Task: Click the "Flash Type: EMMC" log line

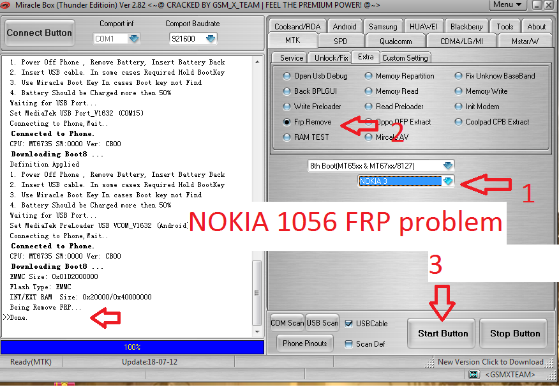Action: click(x=41, y=287)
